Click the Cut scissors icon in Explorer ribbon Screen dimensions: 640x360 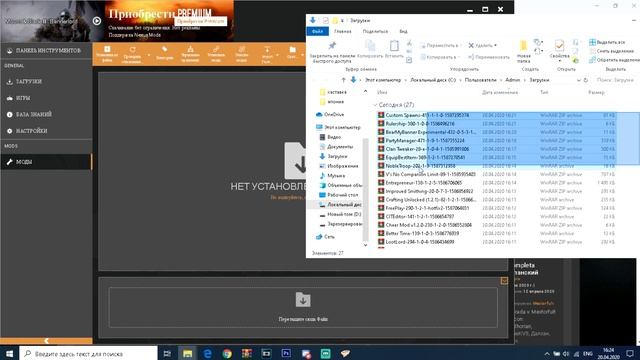(409, 43)
